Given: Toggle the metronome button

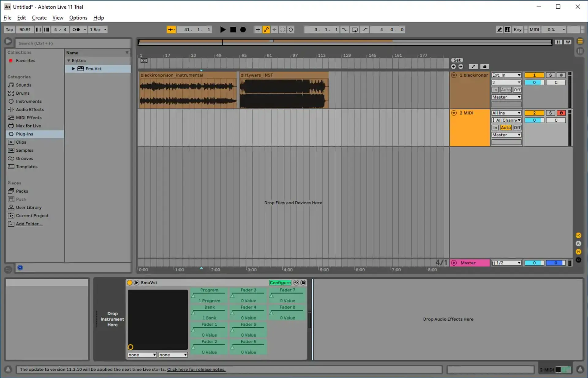Looking at the screenshot, I should point(76,30).
